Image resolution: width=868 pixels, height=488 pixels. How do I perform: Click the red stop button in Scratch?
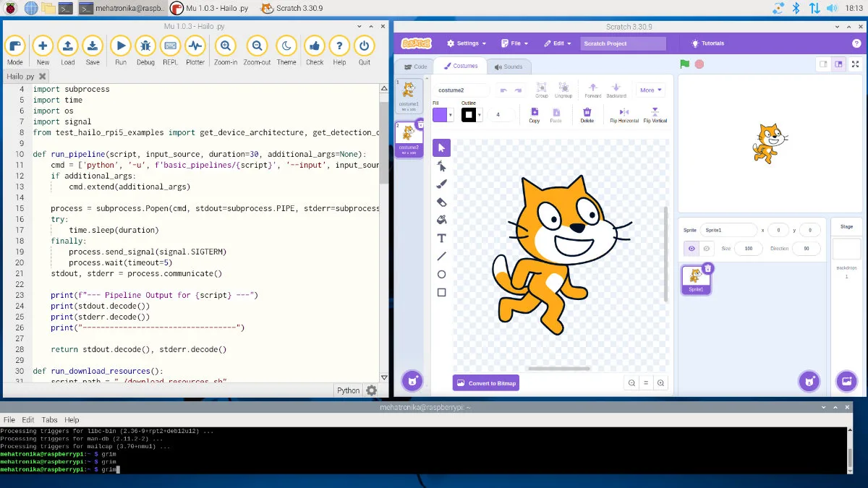(x=699, y=64)
